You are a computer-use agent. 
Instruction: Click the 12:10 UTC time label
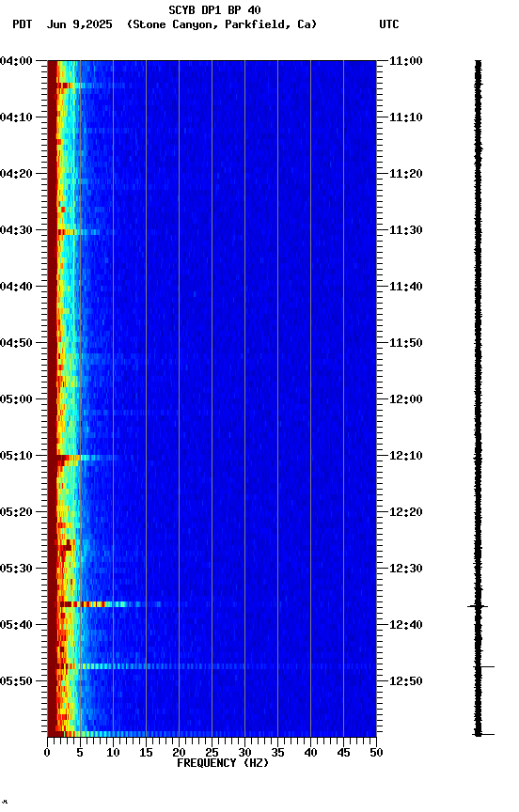tap(406, 456)
